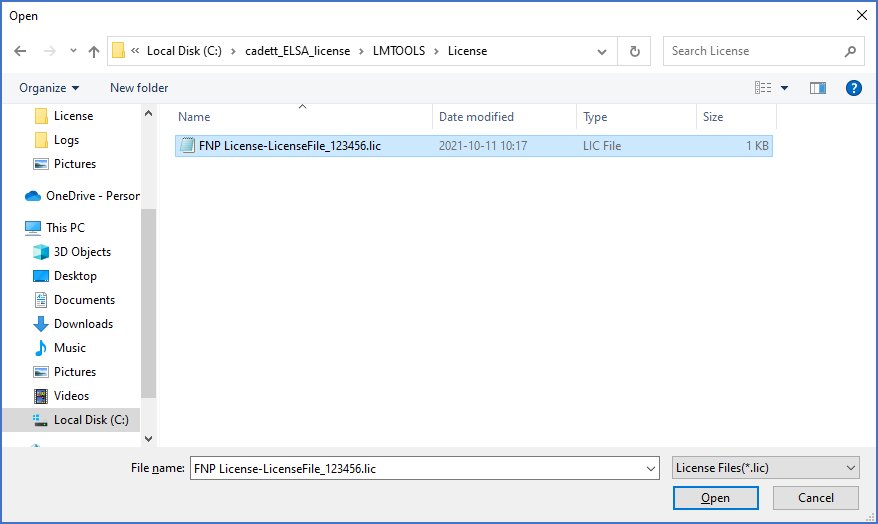
Task: Open Videos in the navigation pane
Action: (x=71, y=396)
